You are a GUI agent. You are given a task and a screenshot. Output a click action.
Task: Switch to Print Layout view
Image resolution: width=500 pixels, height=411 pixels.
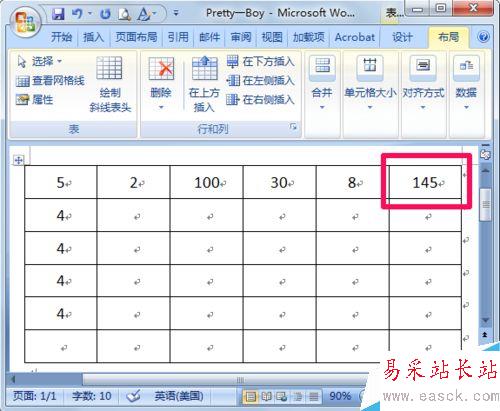pyautogui.click(x=251, y=397)
